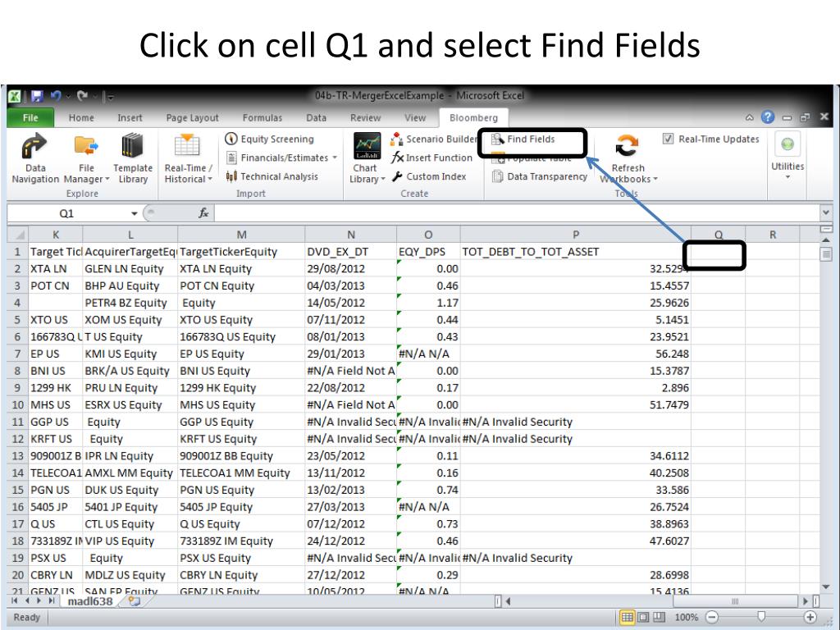
Task: Switch to the View tab
Action: (x=415, y=118)
